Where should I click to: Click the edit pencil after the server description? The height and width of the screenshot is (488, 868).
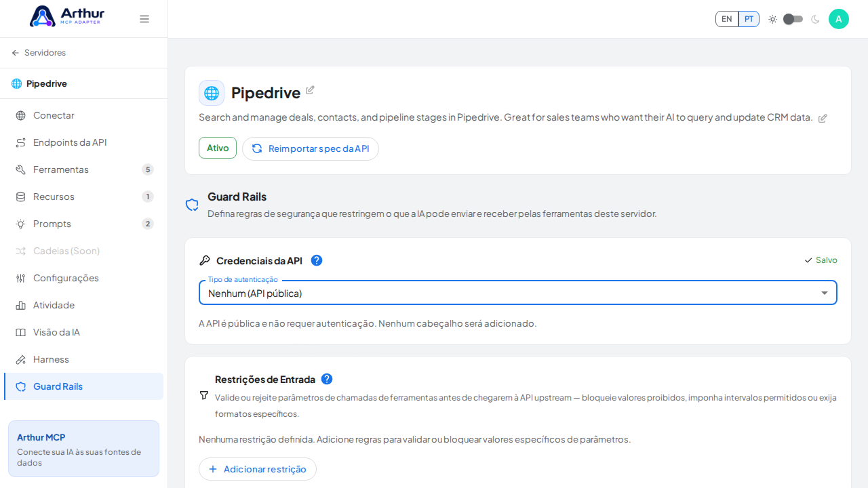[x=823, y=118]
